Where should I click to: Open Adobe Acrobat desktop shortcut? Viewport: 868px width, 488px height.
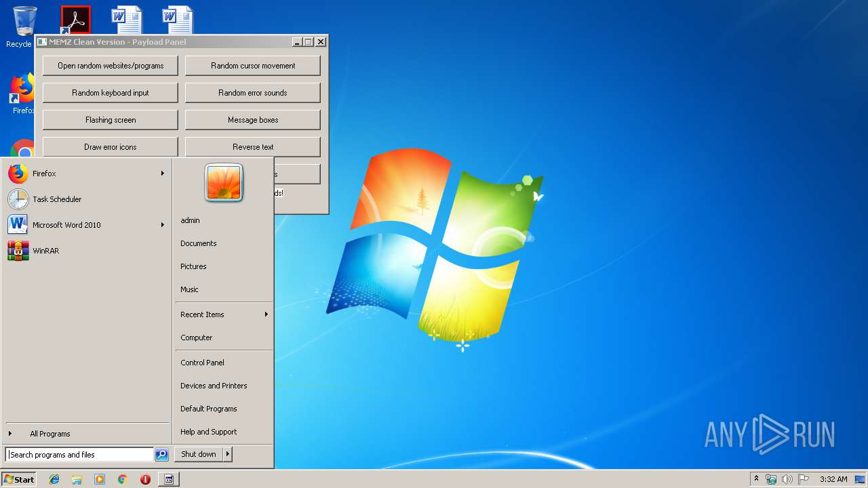[x=75, y=20]
